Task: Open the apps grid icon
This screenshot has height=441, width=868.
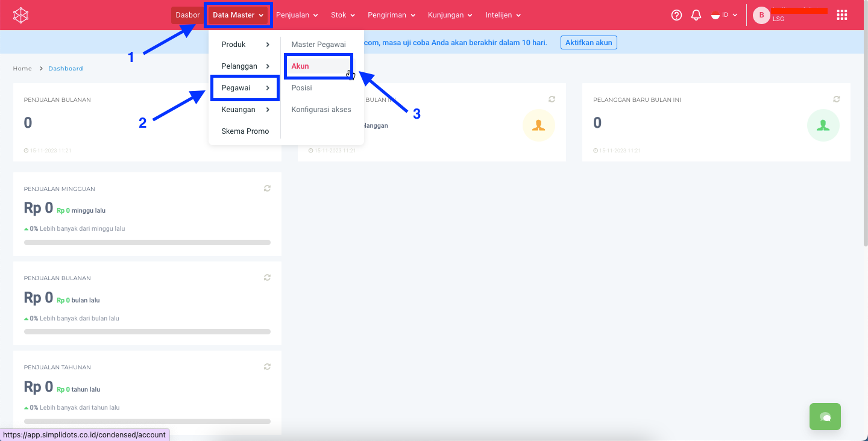Action: tap(842, 16)
